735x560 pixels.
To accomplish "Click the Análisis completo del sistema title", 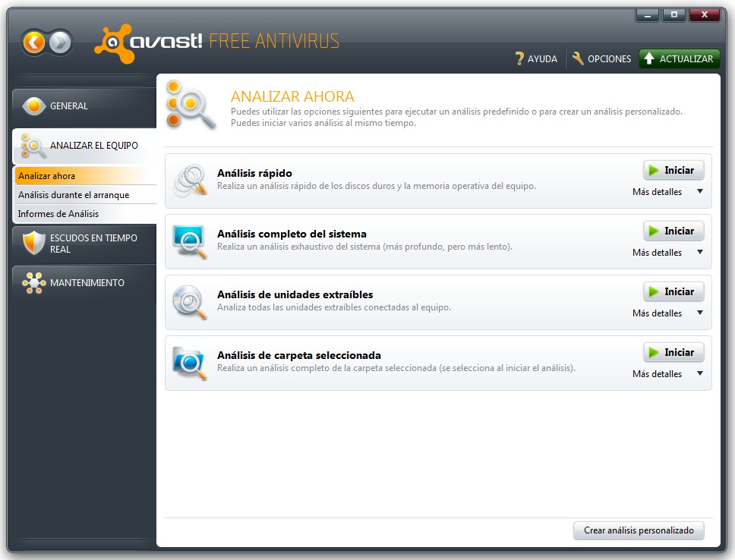I will tap(292, 234).
